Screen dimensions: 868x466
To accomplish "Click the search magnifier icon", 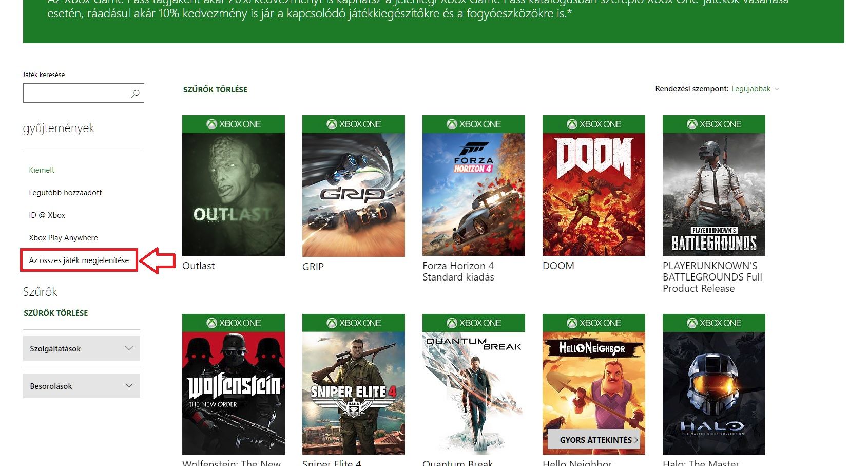I will point(135,94).
